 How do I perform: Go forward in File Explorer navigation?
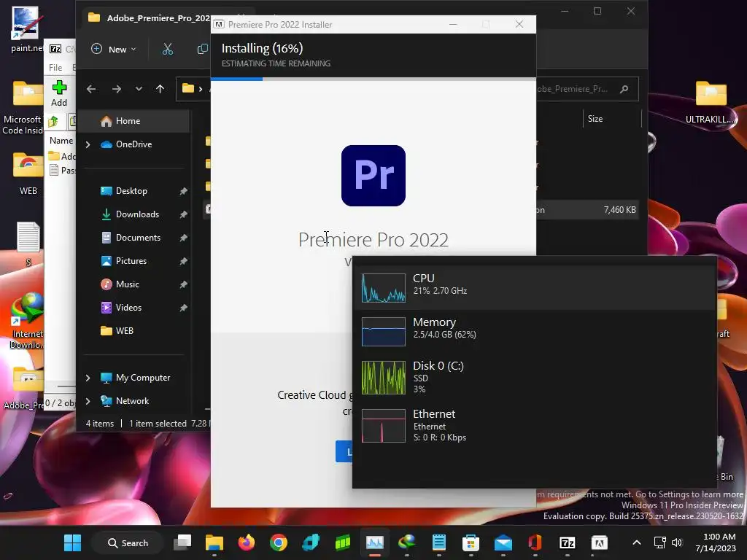coord(116,89)
